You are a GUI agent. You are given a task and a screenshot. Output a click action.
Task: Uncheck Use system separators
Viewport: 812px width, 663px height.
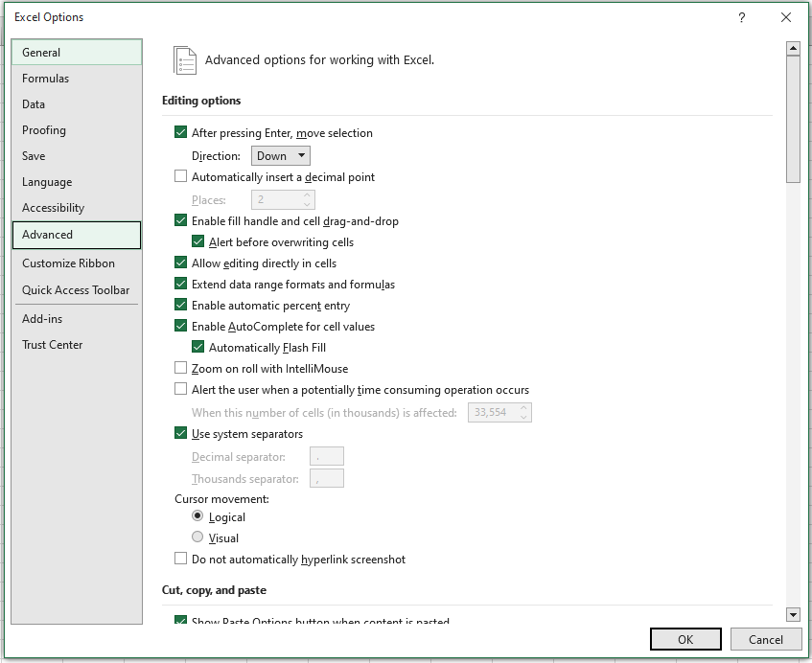click(181, 433)
